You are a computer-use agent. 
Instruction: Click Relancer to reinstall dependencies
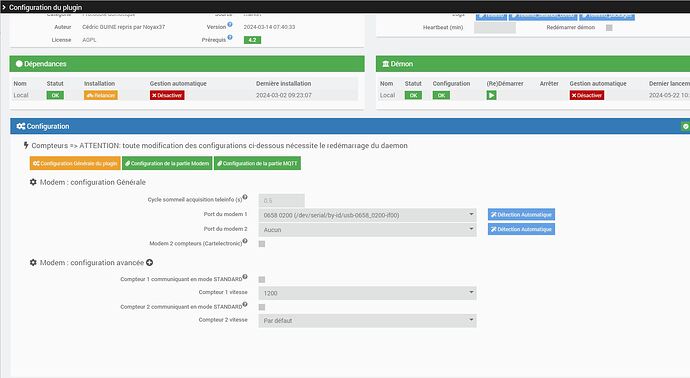click(x=101, y=95)
